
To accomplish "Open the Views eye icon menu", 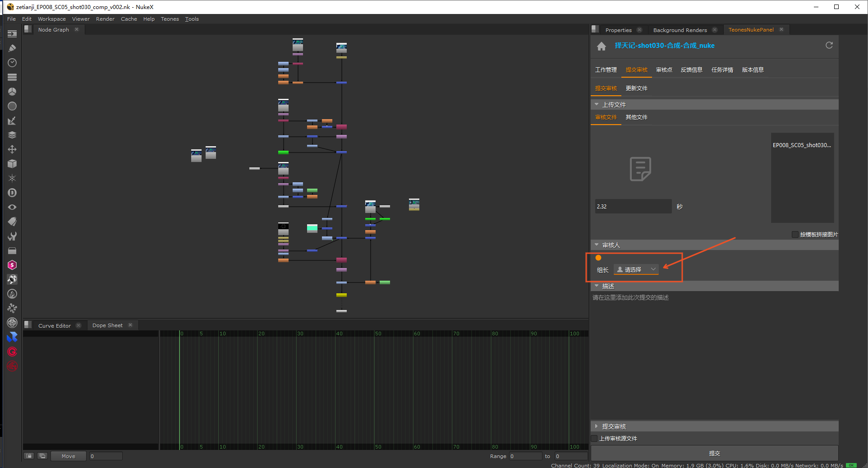I will [x=12, y=207].
